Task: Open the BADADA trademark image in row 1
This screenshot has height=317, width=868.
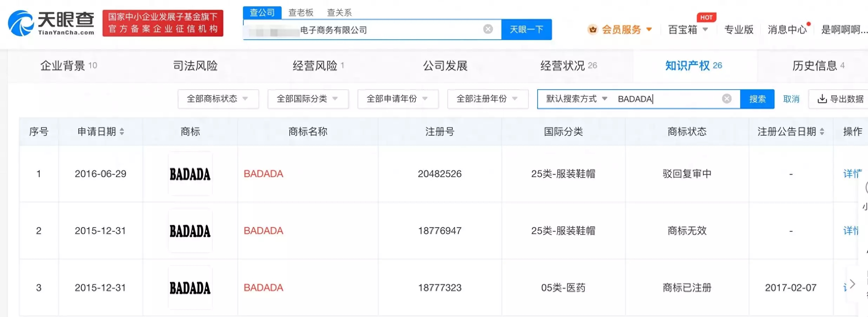Action: pos(190,174)
